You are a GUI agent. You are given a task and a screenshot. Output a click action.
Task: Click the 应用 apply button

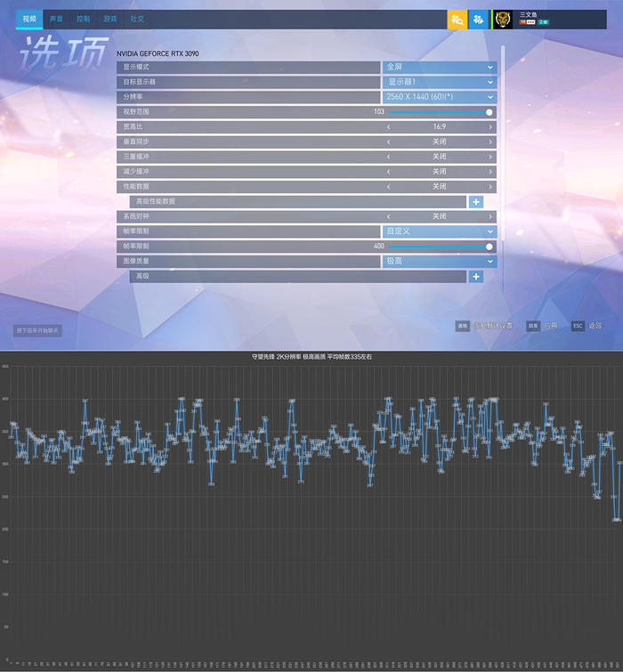[542, 326]
